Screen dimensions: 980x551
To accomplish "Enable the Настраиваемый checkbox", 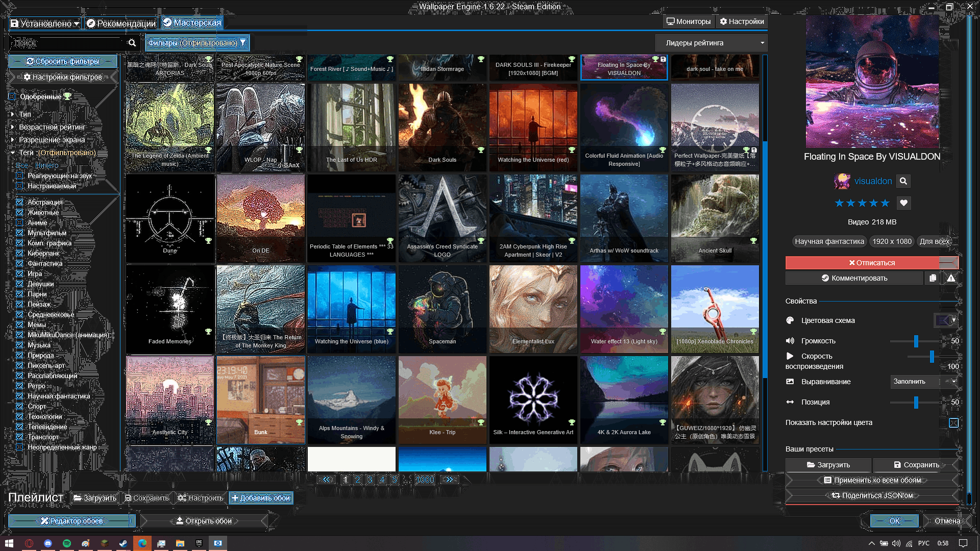I will [19, 186].
